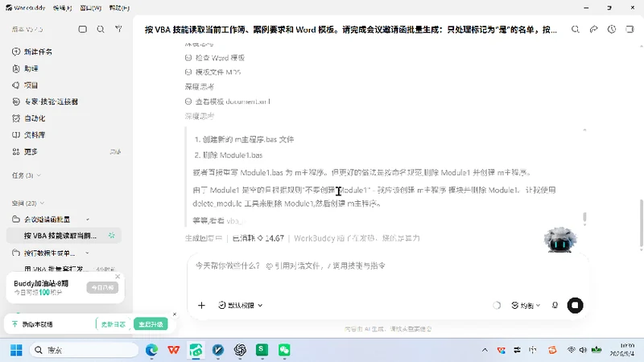Open the ChatGPT taskbar icon

[x=240, y=350]
